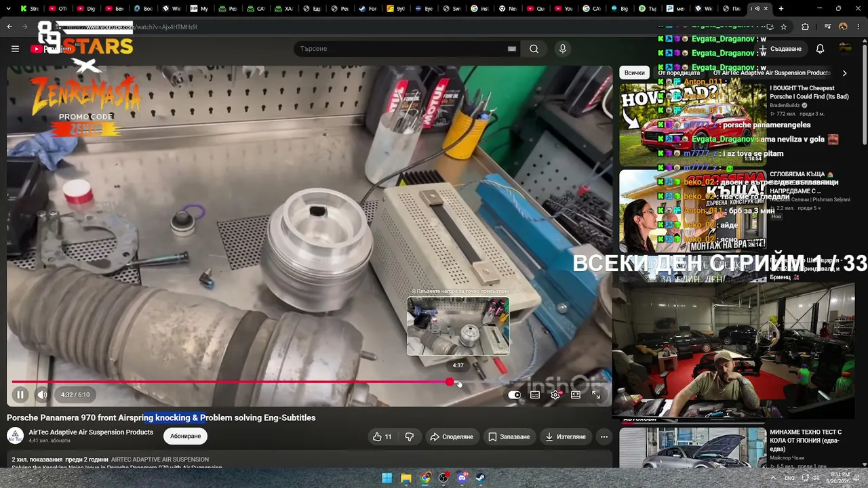Click the Споделяне share button
This screenshot has width=868, height=488.
coord(452,436)
